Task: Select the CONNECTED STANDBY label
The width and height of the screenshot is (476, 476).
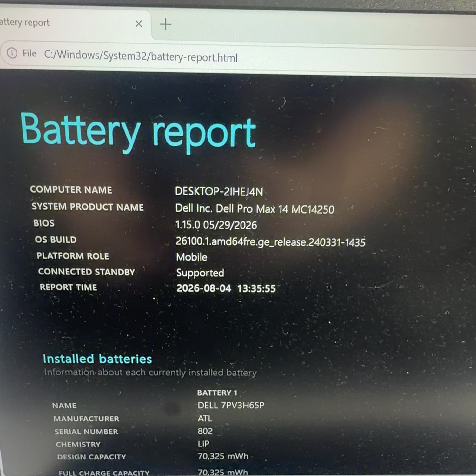Action: 87,272
